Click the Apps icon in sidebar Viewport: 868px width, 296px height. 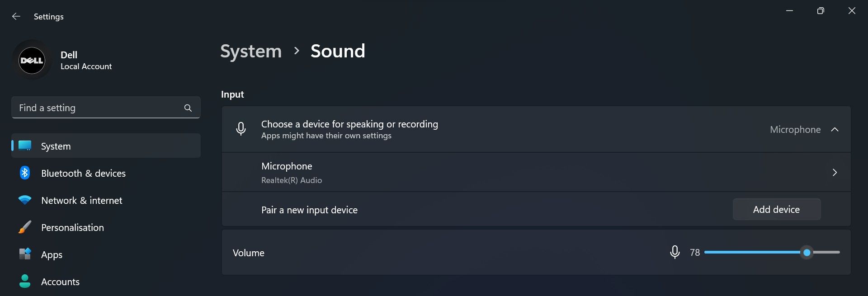click(x=25, y=254)
